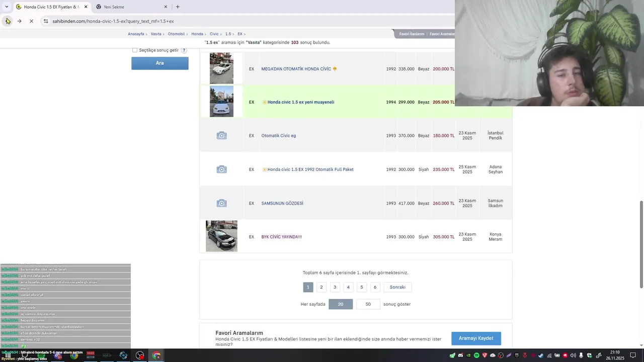The height and width of the screenshot is (362, 644).
Task: Open site information icon in address bar
Action: coord(46,21)
